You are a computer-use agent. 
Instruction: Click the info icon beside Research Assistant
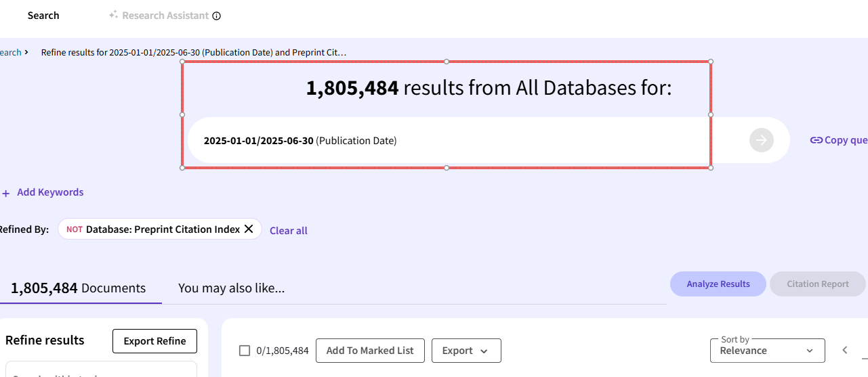point(217,16)
